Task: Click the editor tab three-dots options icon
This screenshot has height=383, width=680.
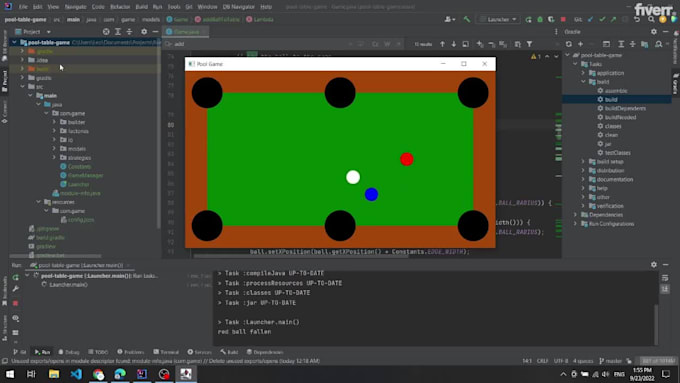Action: click(556, 32)
